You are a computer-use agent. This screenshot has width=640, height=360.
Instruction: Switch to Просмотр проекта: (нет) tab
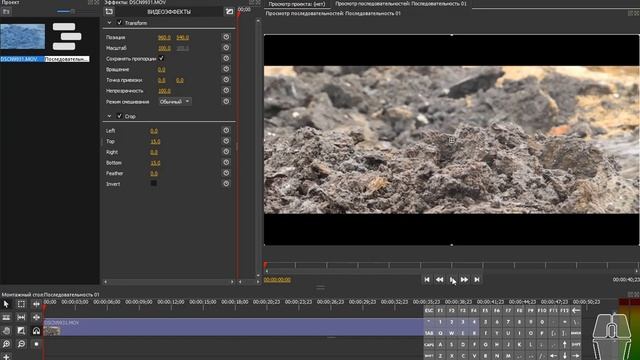[x=297, y=4]
